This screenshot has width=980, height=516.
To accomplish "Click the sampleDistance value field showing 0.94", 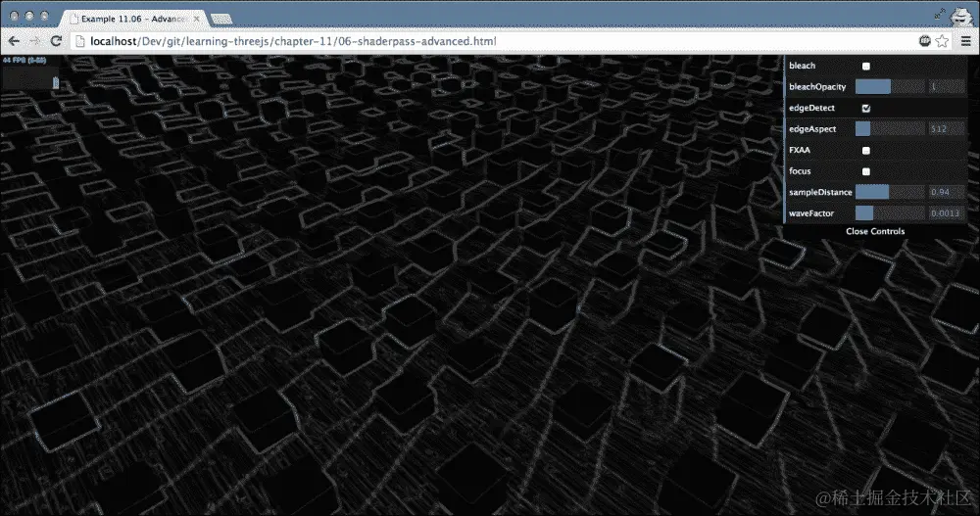I will point(946,192).
